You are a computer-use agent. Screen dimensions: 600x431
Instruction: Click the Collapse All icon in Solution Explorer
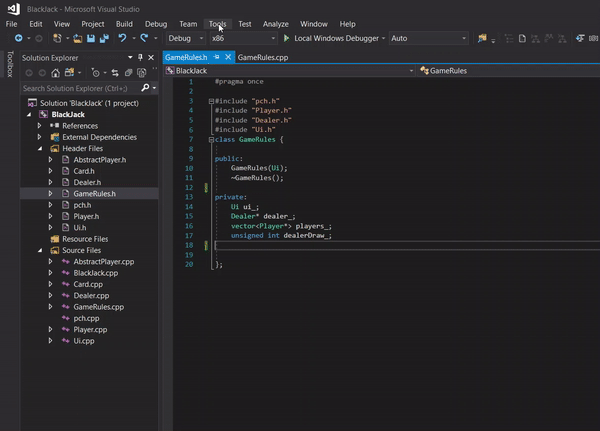tap(129, 73)
